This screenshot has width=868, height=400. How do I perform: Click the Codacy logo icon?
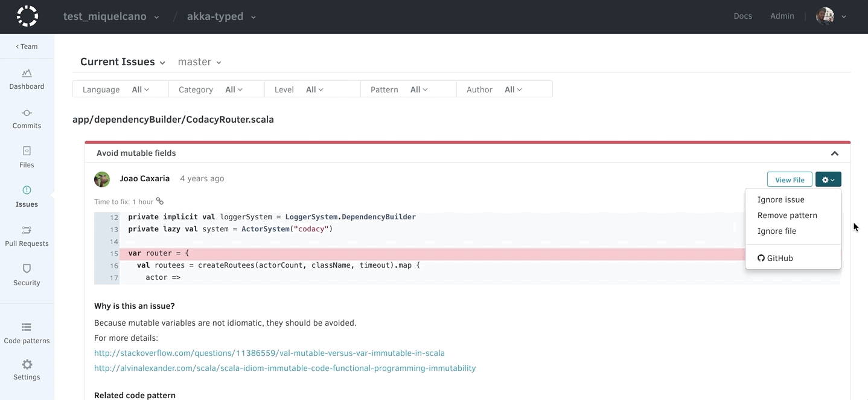point(27,16)
